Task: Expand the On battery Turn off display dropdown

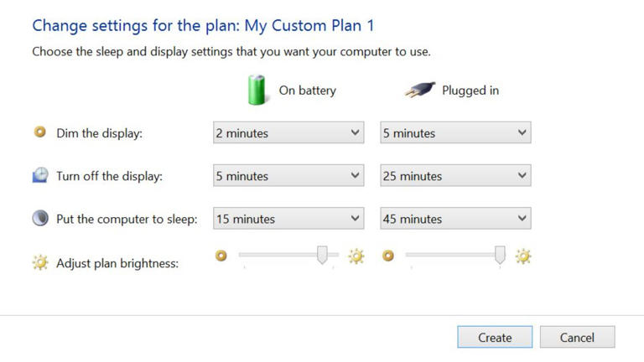Action: click(288, 176)
